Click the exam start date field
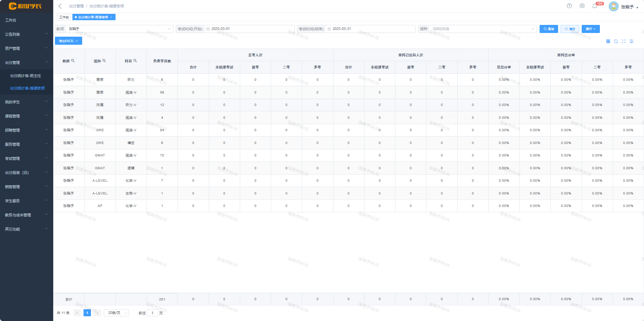Screen dimensions: 644x321 click(x=249, y=29)
